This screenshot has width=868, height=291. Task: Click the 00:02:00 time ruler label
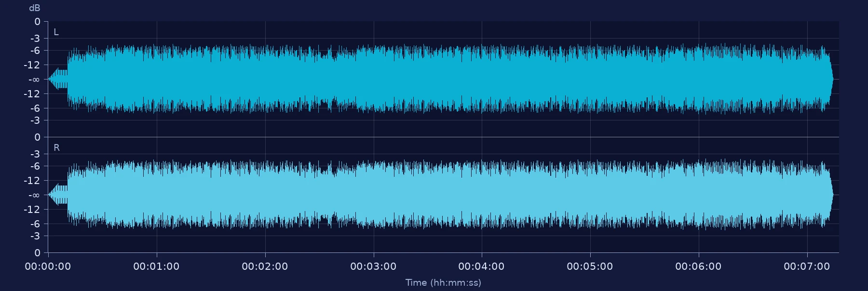tap(265, 266)
